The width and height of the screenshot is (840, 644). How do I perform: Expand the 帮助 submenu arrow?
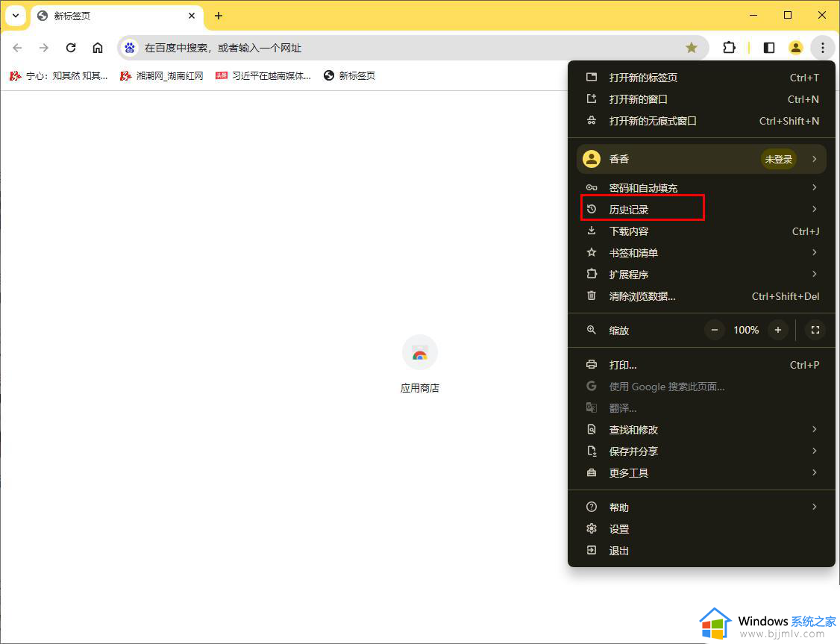pyautogui.click(x=815, y=507)
